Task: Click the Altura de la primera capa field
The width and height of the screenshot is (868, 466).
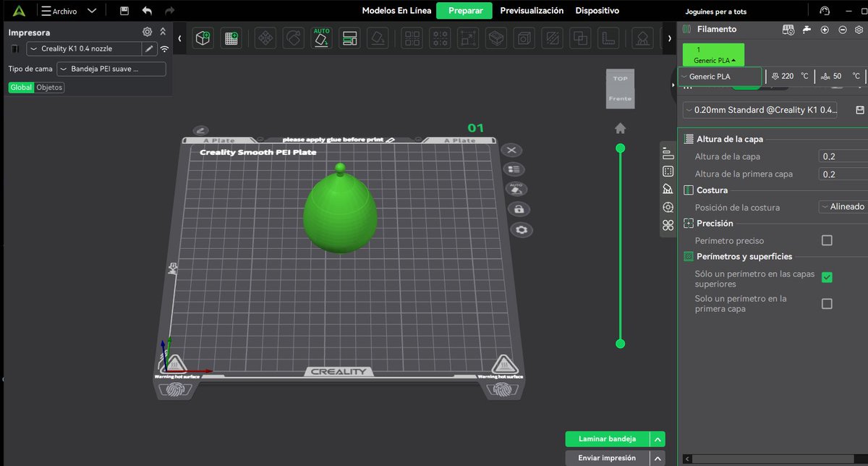Action: (843, 174)
